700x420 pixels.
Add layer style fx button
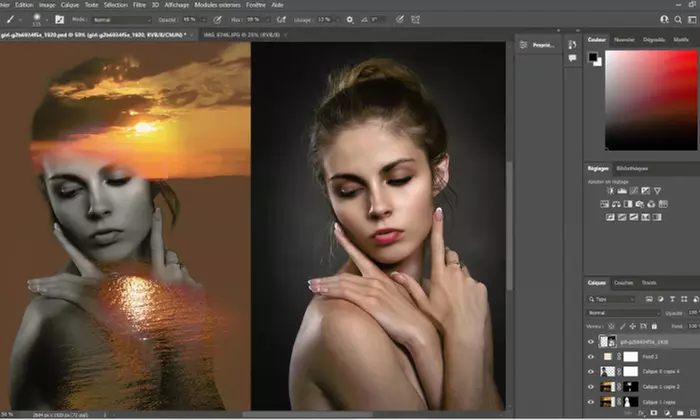point(641,413)
